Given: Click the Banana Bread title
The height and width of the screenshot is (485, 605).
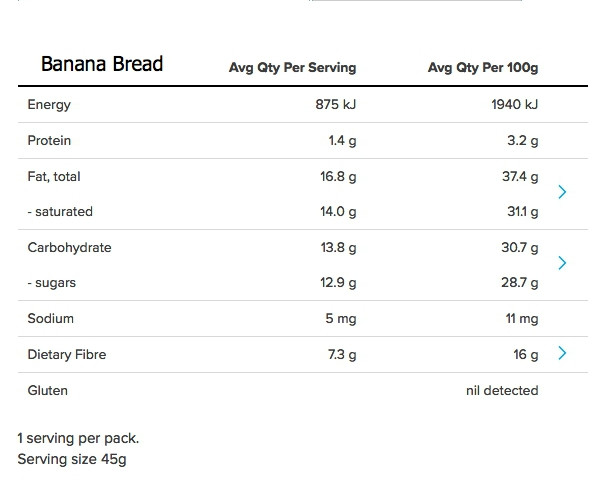Looking at the screenshot, I should pos(102,64).
